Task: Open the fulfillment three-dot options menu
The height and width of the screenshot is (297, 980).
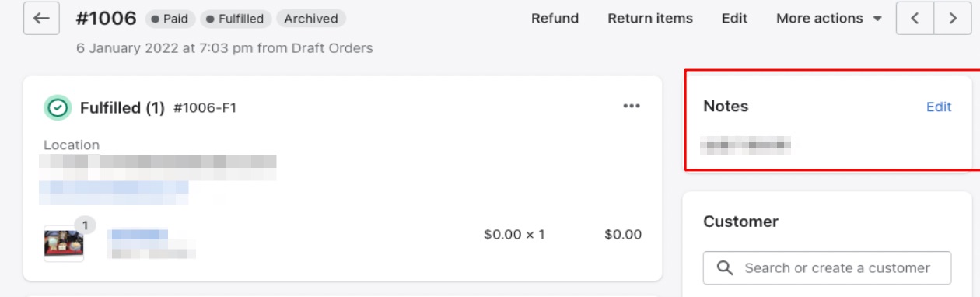Action: pos(632,107)
